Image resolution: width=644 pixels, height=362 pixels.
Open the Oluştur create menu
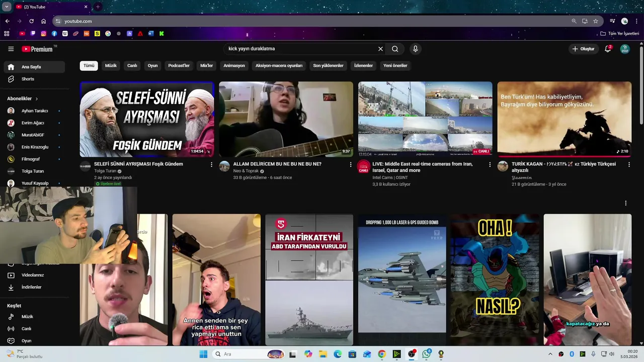tap(583, 49)
